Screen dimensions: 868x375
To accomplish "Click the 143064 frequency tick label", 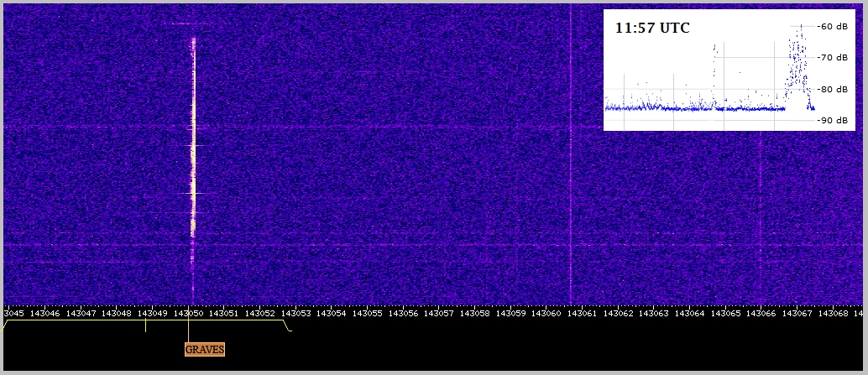I will (690, 313).
